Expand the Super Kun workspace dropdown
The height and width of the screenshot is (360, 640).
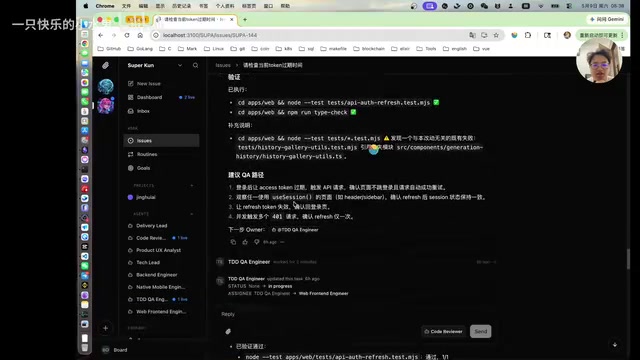(x=180, y=65)
